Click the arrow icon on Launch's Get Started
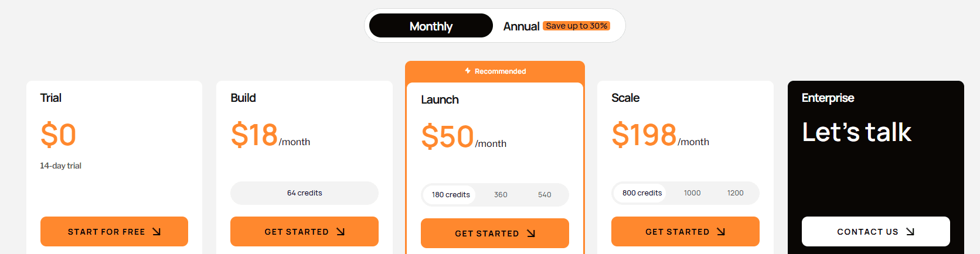The height and width of the screenshot is (254, 980). pyautogui.click(x=531, y=234)
